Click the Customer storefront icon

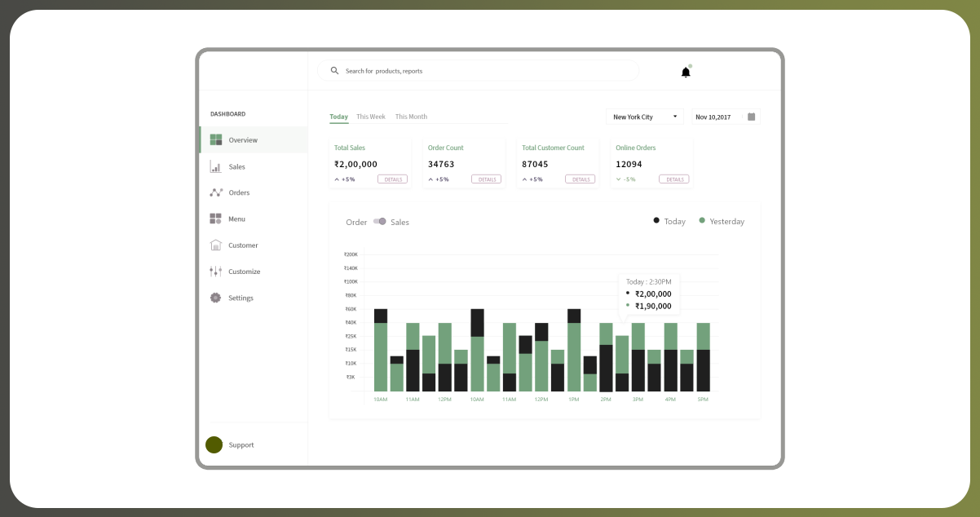(x=215, y=245)
